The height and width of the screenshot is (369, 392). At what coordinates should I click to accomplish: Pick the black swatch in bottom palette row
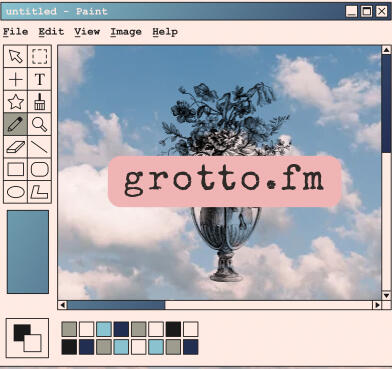(x=69, y=347)
